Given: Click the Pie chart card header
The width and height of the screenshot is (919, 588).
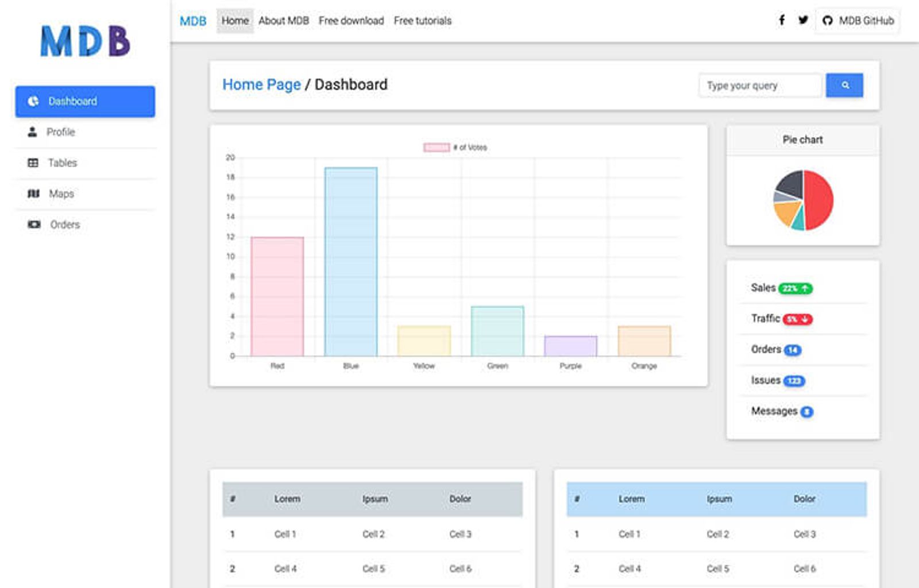Looking at the screenshot, I should (803, 140).
